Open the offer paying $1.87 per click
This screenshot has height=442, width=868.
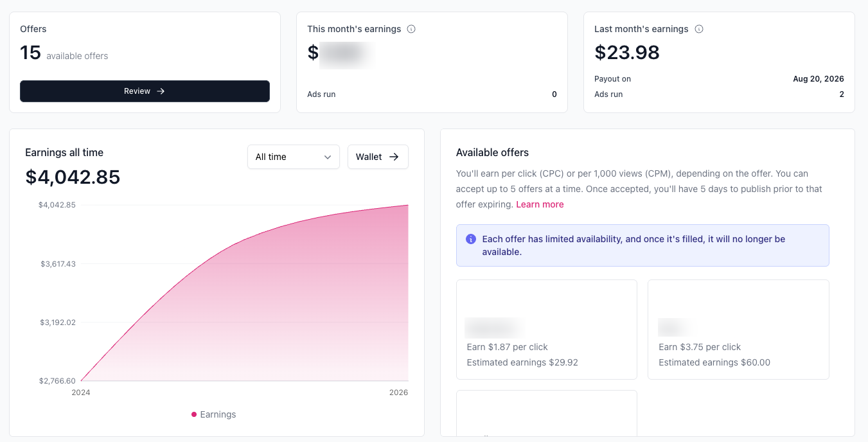coord(547,330)
